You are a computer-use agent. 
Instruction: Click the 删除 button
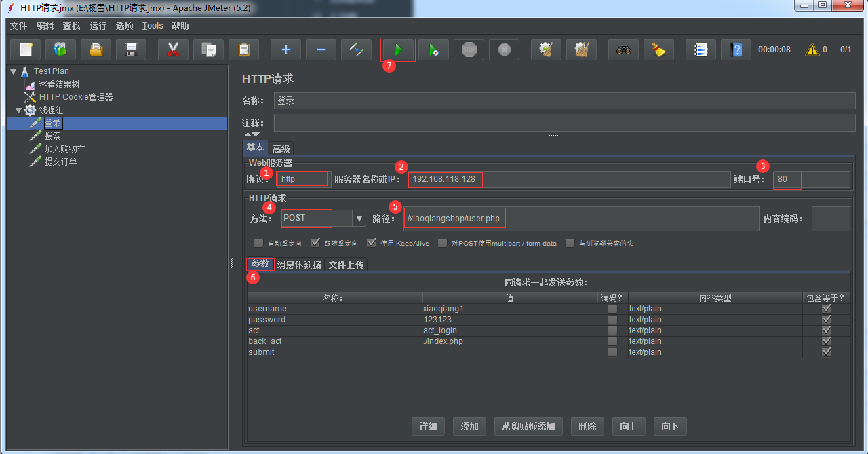[587, 426]
